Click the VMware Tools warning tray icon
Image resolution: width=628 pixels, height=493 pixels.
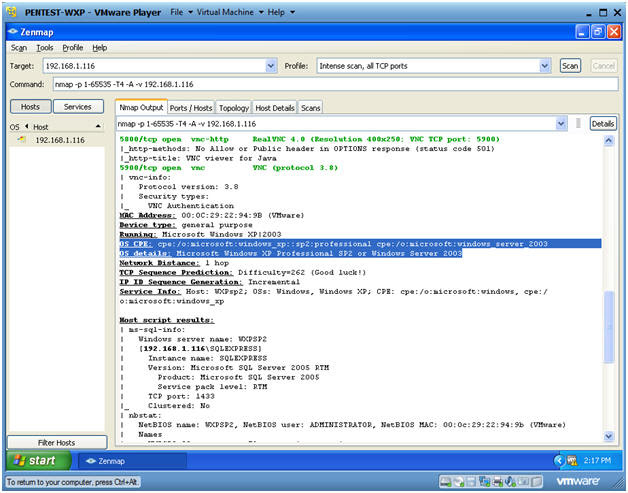pyautogui.click(x=573, y=461)
